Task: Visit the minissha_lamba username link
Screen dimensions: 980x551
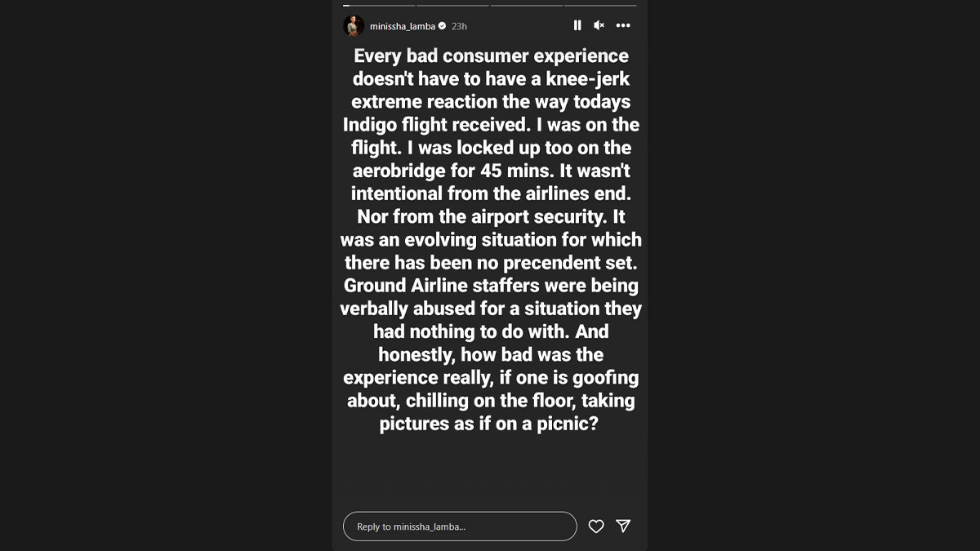Action: (402, 26)
